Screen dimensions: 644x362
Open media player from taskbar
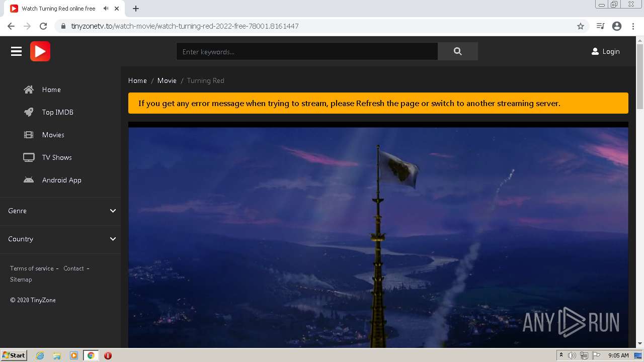click(x=74, y=355)
